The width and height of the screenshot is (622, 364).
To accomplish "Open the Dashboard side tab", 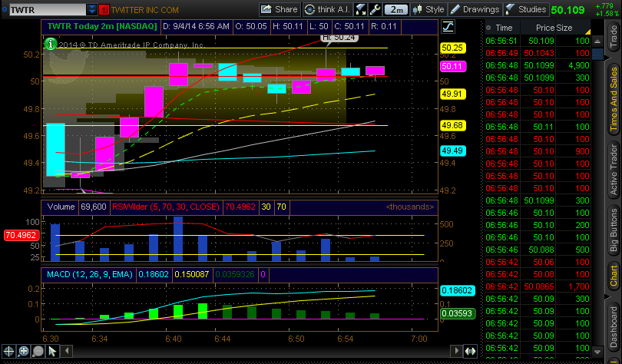I will [x=614, y=326].
